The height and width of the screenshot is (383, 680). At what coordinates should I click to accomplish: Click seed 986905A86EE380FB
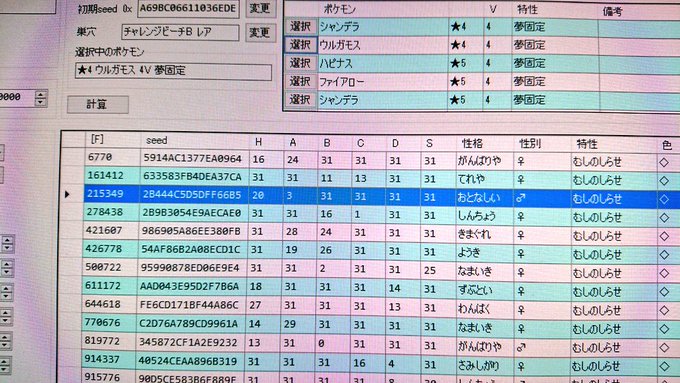pos(191,232)
